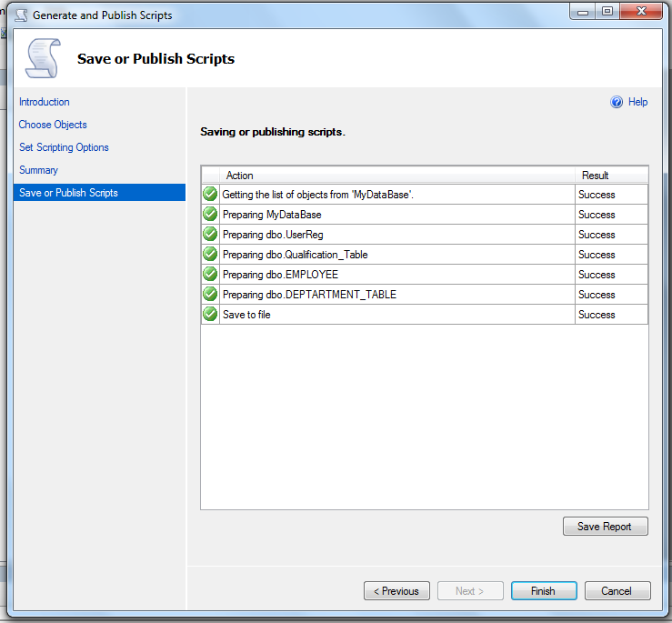The height and width of the screenshot is (623, 672).
Task: Click Success result for dbo.DEPTARTMENT_TABLE row
Action: [x=597, y=295]
